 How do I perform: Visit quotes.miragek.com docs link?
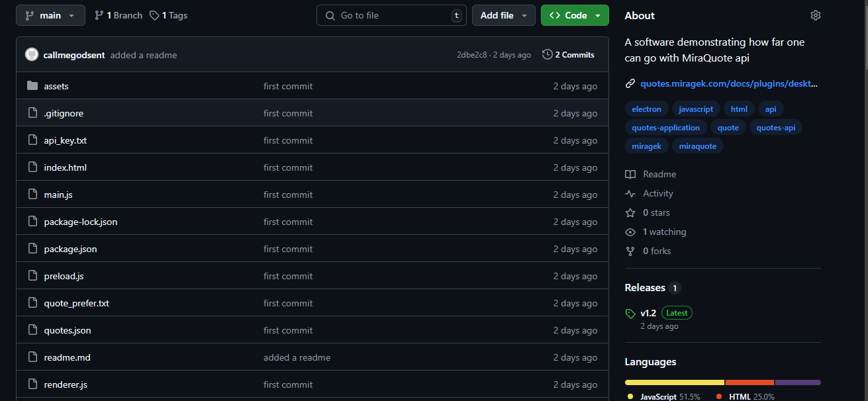(729, 83)
